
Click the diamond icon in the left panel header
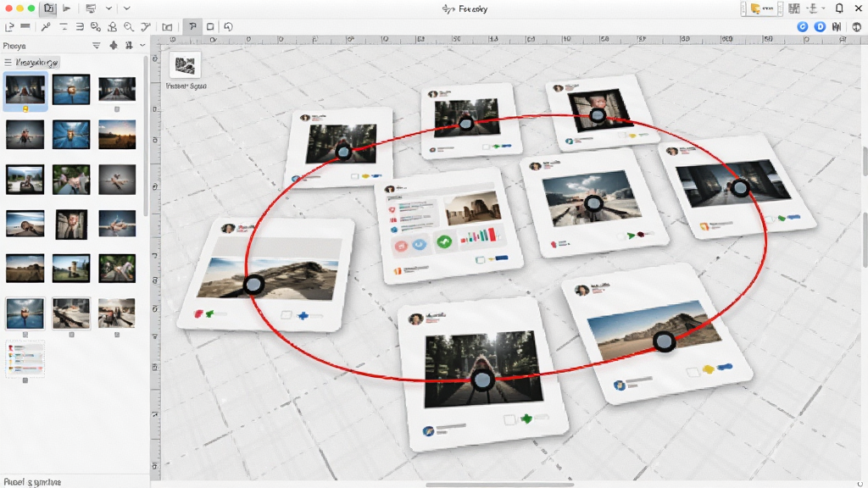114,46
